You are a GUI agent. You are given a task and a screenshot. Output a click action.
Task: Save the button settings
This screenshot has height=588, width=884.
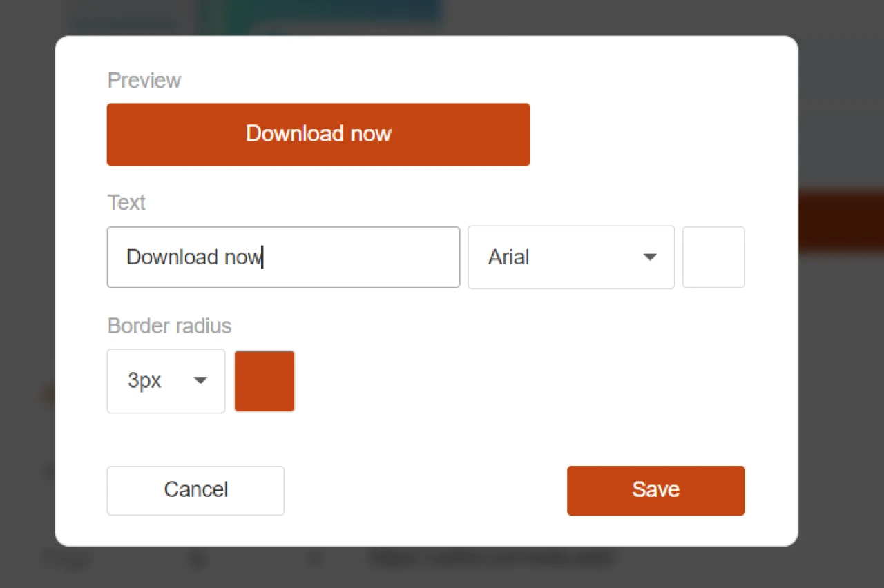click(x=655, y=490)
